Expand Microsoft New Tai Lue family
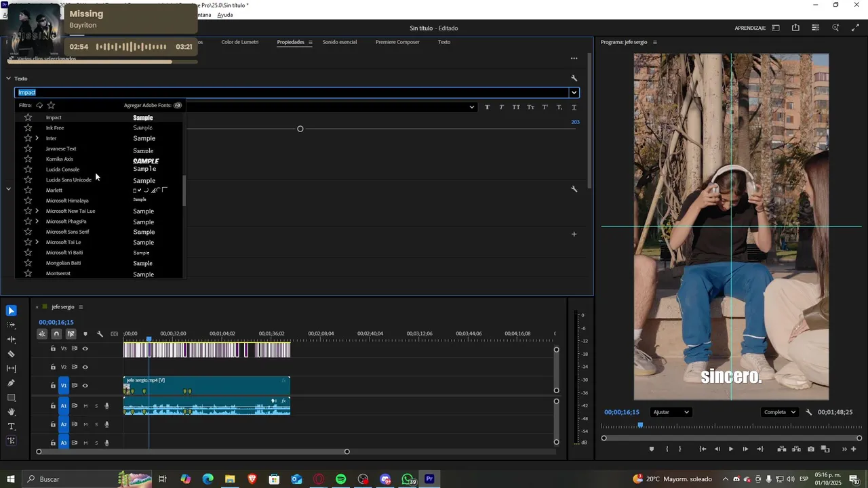Screen dimensions: 868x488 [x=37, y=211]
